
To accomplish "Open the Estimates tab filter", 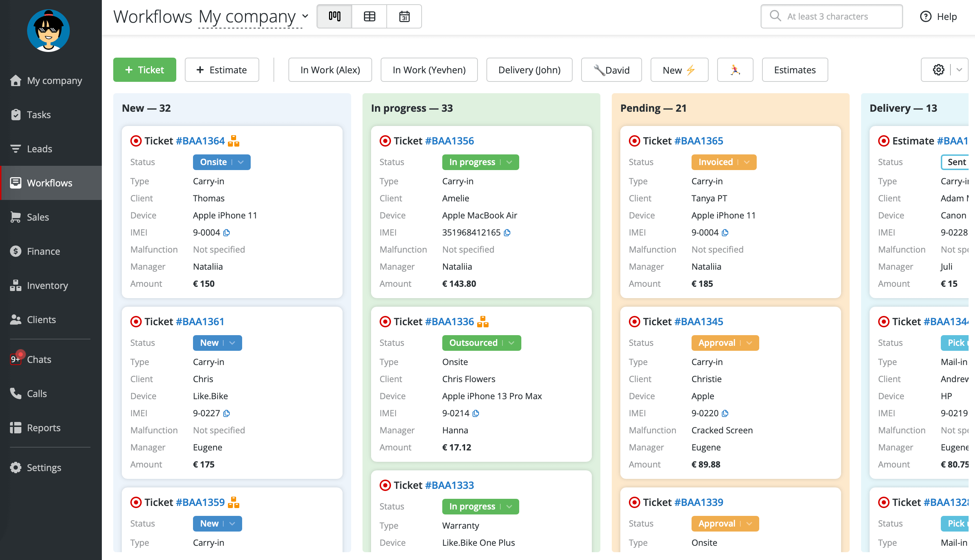I will (x=794, y=70).
